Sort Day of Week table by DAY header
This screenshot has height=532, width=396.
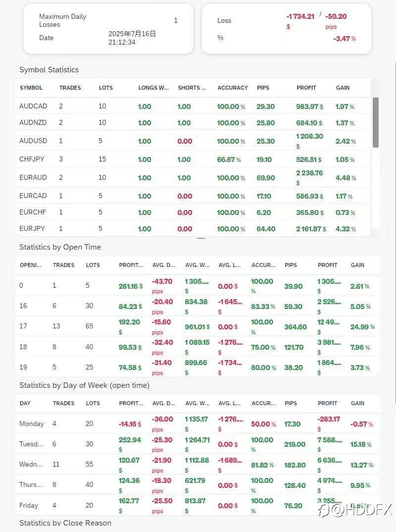coord(25,403)
